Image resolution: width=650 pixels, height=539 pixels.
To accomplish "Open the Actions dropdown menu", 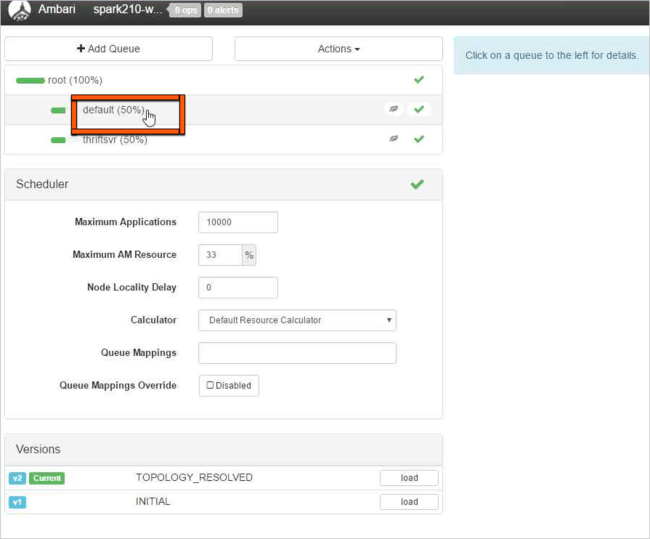I will [x=338, y=49].
